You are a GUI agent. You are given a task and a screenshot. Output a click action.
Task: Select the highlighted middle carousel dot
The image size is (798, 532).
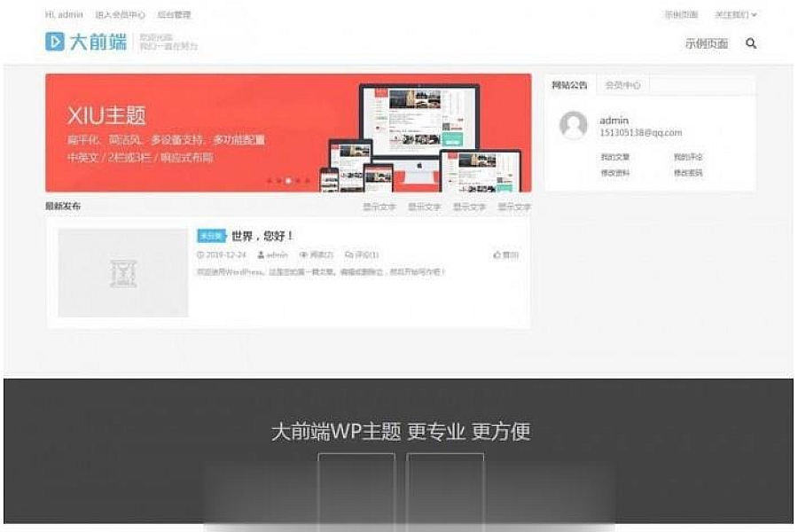[288, 181]
